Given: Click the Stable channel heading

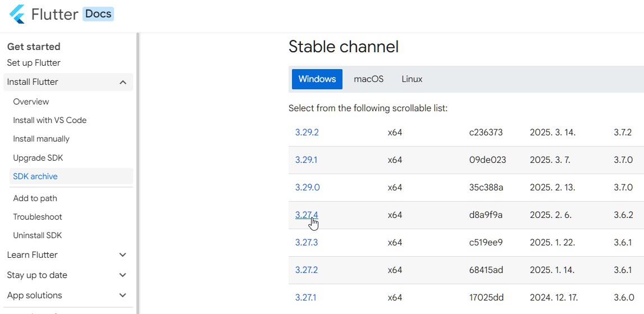Looking at the screenshot, I should (344, 47).
